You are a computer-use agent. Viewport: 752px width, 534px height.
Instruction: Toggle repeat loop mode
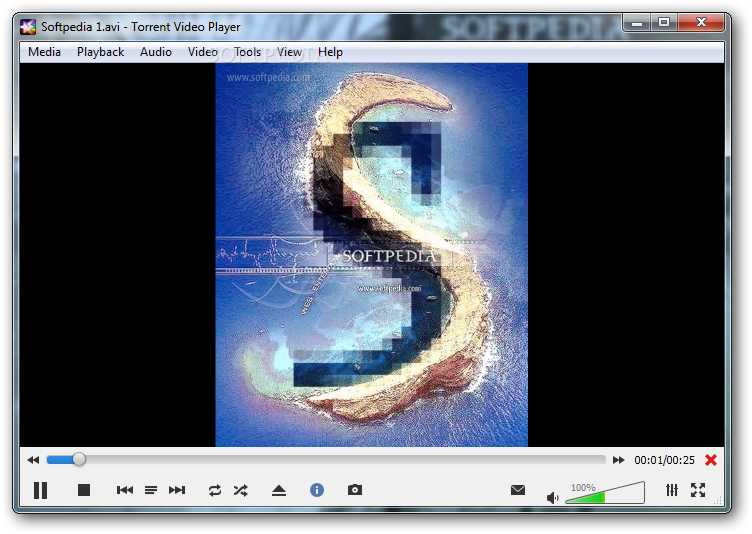click(x=214, y=490)
